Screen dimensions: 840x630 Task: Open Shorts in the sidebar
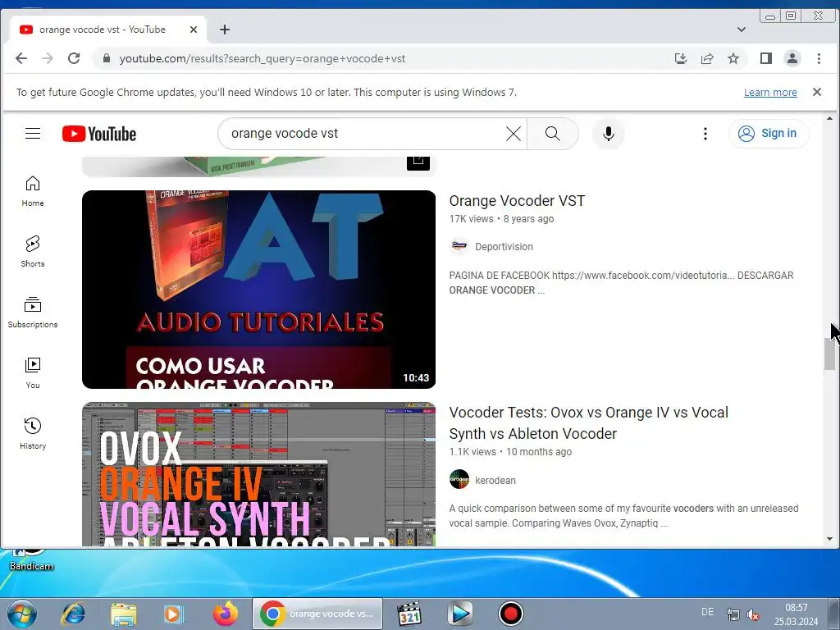(33, 252)
